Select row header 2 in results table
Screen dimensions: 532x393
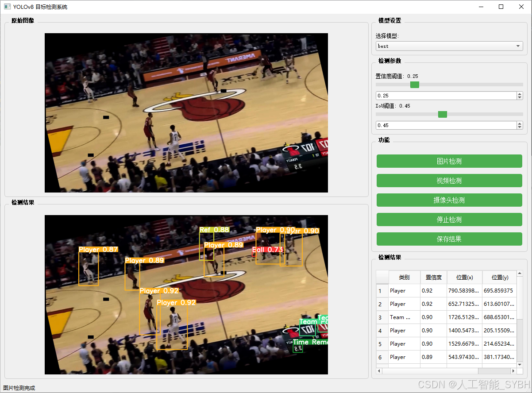[382, 304]
